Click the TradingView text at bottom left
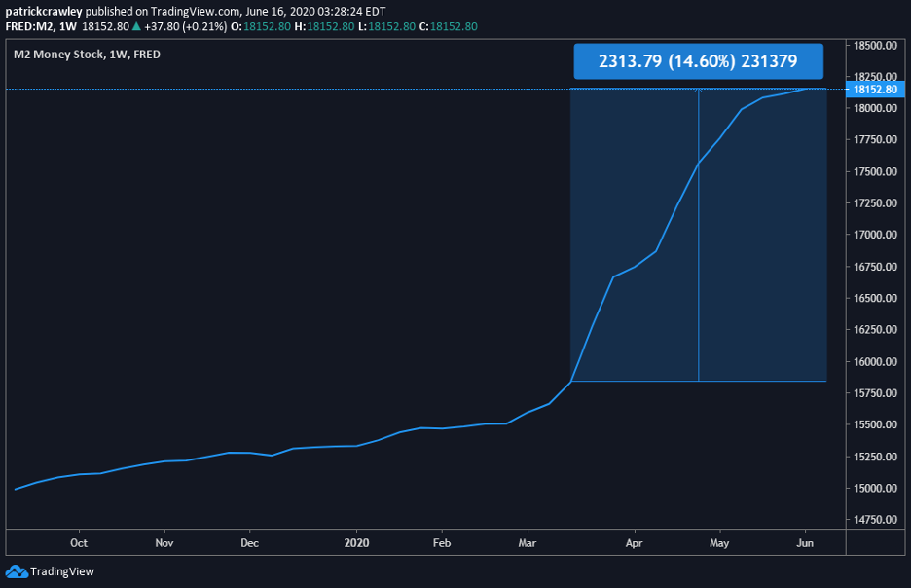Screen dimensions: 911x588 (62, 571)
